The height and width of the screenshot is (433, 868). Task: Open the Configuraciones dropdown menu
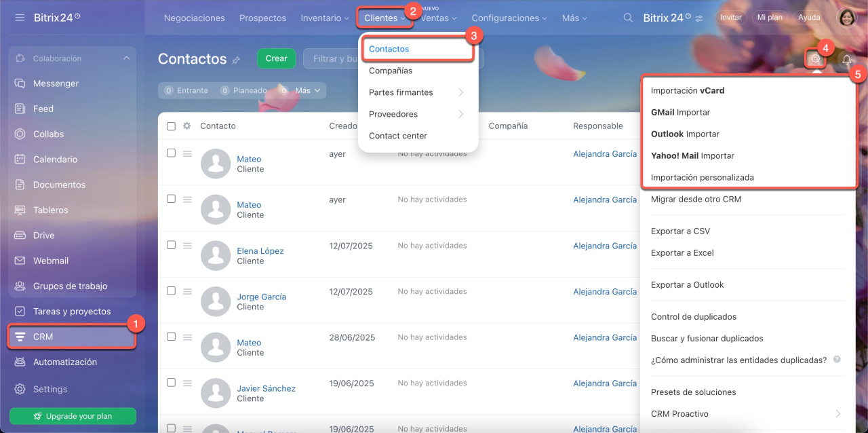point(509,18)
